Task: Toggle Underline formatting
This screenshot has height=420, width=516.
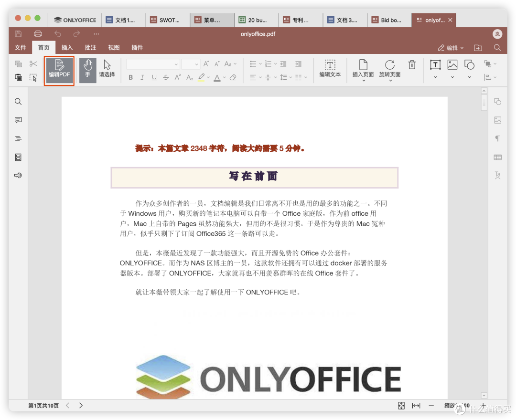Action: (154, 78)
